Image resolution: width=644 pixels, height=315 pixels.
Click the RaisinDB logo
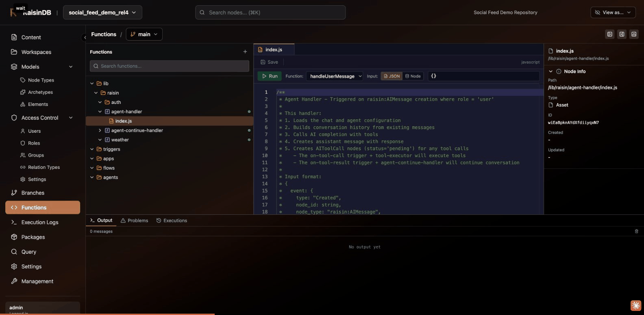[x=31, y=13]
